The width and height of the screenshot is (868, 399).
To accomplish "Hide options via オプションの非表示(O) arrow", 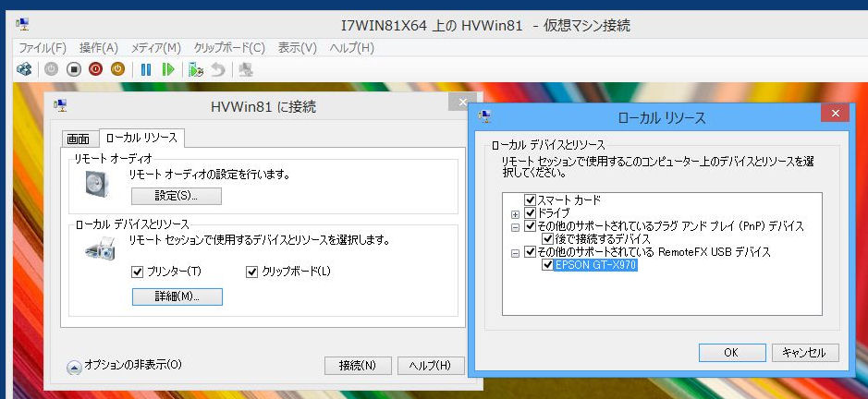I will (74, 367).
